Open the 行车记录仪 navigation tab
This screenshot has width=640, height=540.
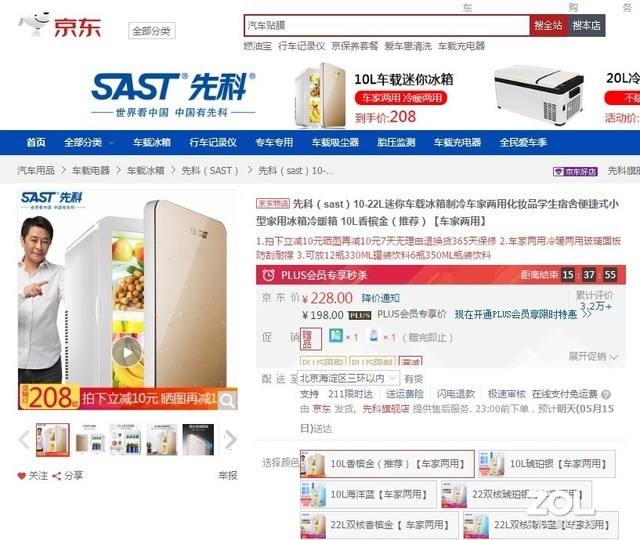tap(213, 142)
